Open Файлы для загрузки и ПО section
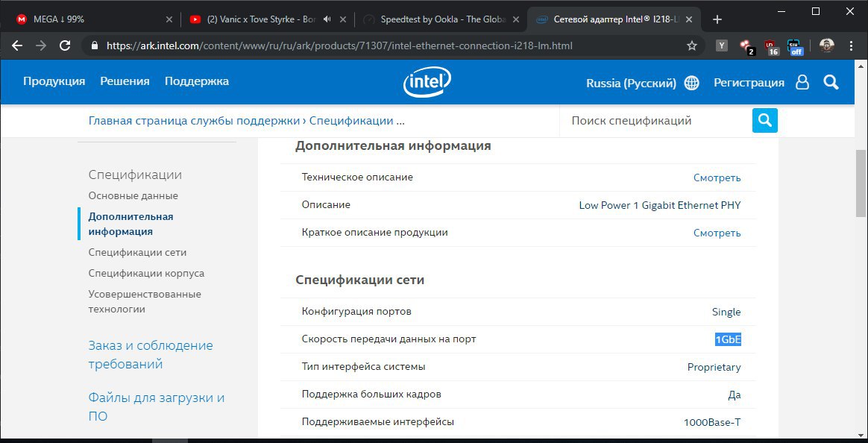 pos(157,407)
